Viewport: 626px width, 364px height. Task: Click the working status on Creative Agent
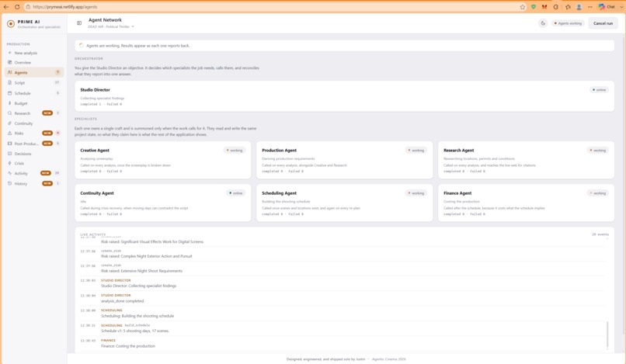coord(235,150)
